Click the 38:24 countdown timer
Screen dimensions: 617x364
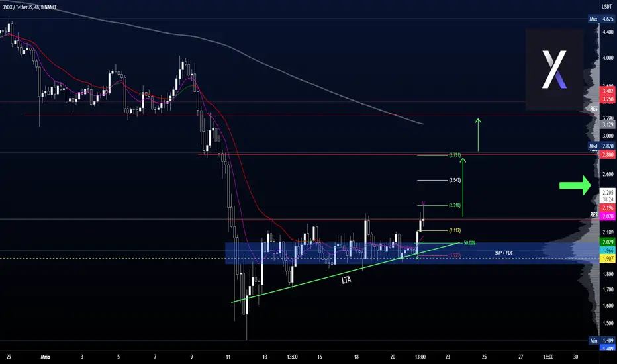click(608, 199)
